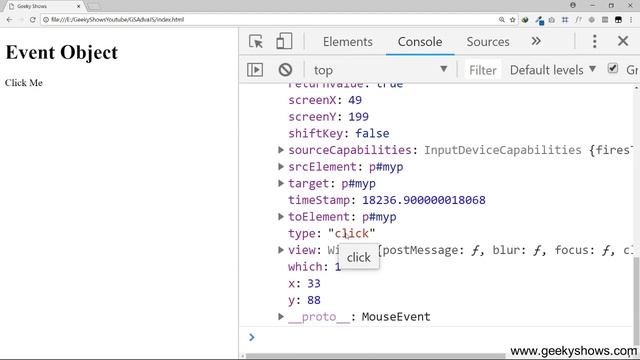Switch to the Elements tab
The width and height of the screenshot is (640, 360).
click(347, 42)
